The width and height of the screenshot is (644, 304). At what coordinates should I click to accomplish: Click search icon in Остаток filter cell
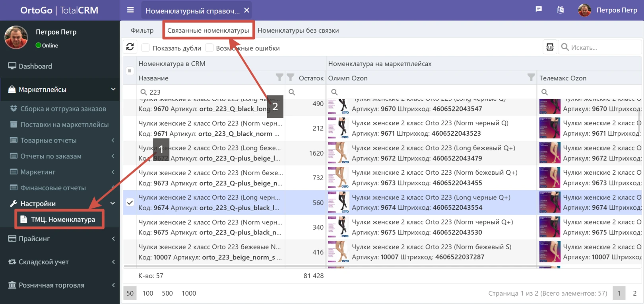[292, 92]
